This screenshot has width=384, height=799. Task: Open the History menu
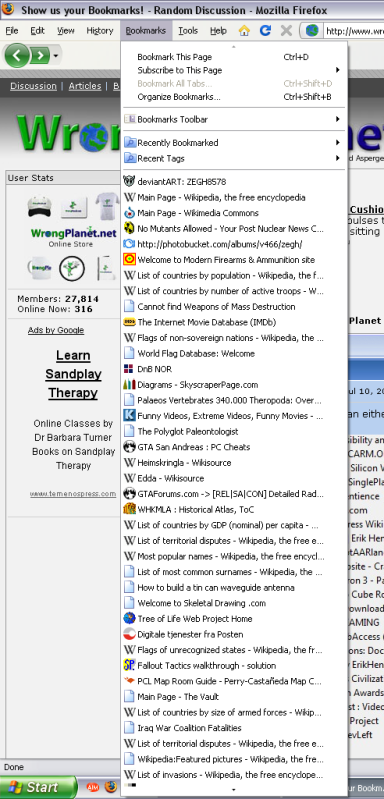[100, 31]
